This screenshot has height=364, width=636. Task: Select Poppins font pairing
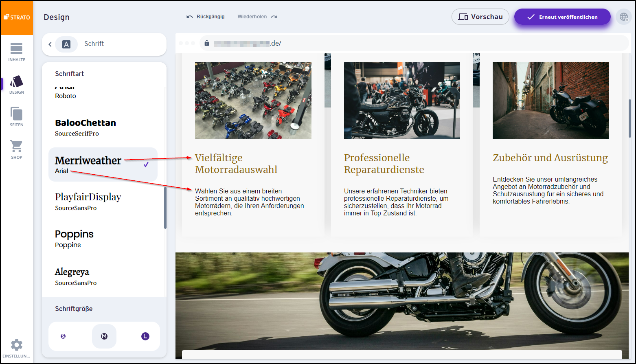point(75,239)
